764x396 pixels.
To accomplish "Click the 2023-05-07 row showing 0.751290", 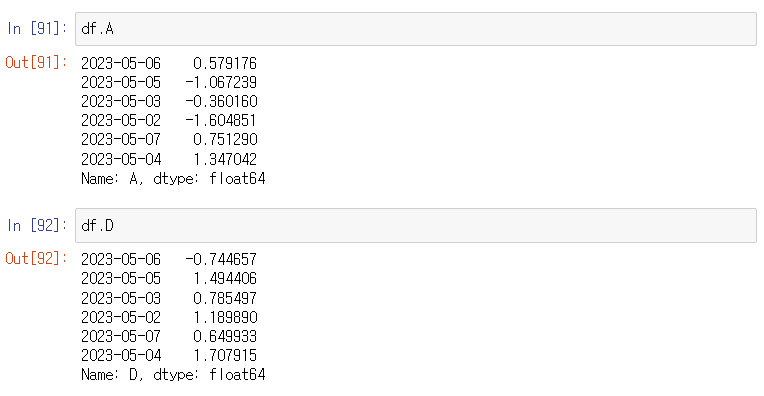I will click(169, 139).
